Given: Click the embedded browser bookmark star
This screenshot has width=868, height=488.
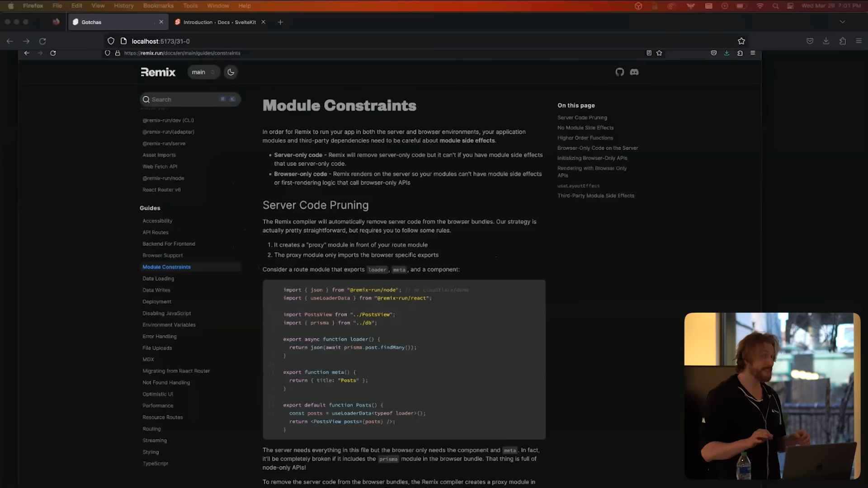Looking at the screenshot, I should (659, 53).
